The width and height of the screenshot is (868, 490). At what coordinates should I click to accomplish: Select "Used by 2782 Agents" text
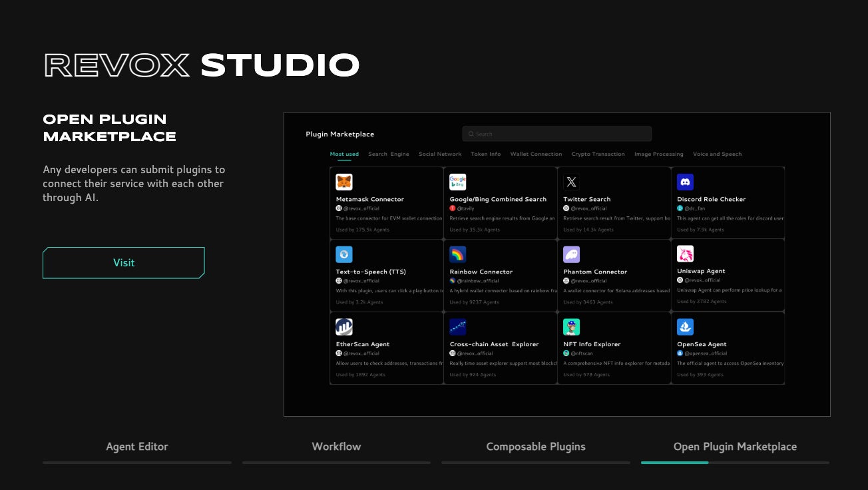(702, 302)
